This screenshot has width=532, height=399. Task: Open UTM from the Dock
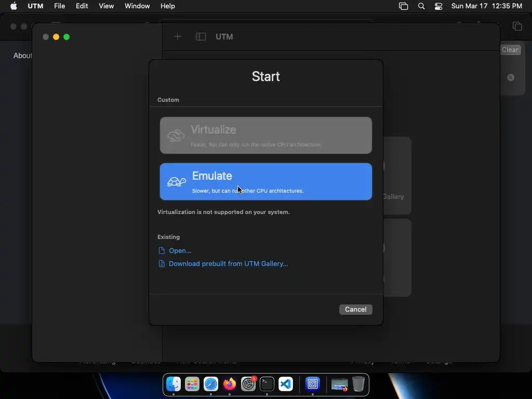[x=312, y=384]
